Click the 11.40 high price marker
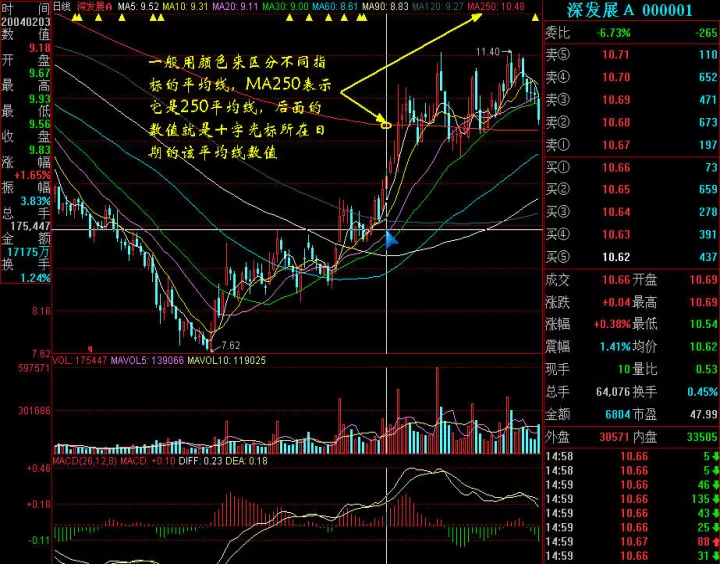This screenshot has height=564, width=720. [x=488, y=52]
